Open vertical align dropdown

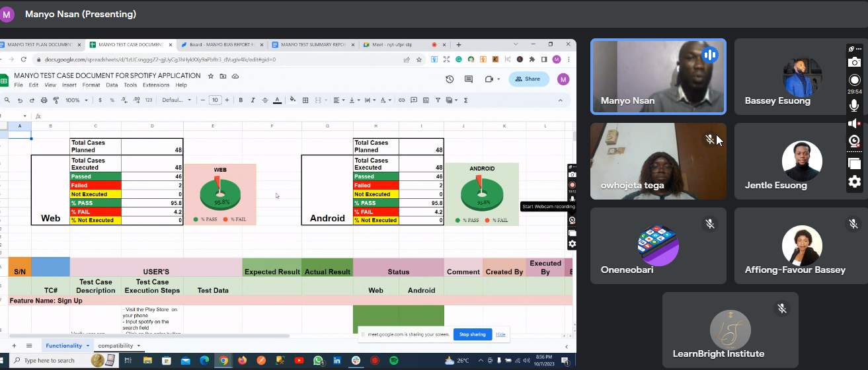click(354, 100)
